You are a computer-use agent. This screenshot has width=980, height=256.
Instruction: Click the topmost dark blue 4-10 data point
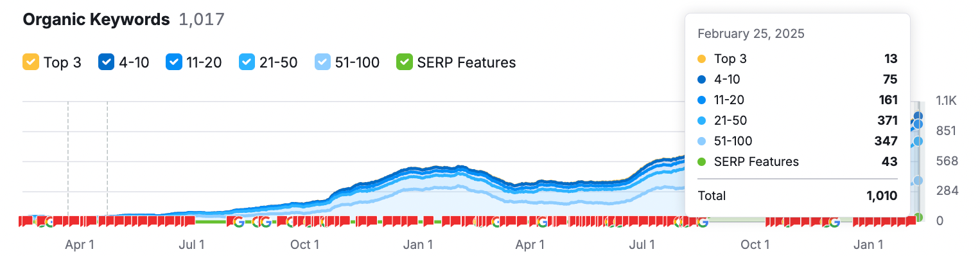918,116
